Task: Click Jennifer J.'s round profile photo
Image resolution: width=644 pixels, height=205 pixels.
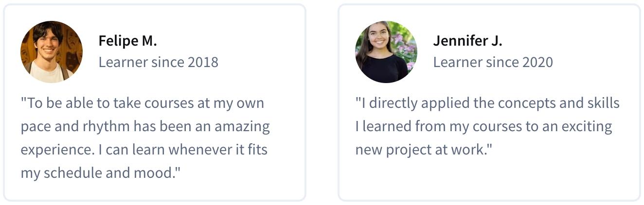Action: pyautogui.click(x=386, y=52)
